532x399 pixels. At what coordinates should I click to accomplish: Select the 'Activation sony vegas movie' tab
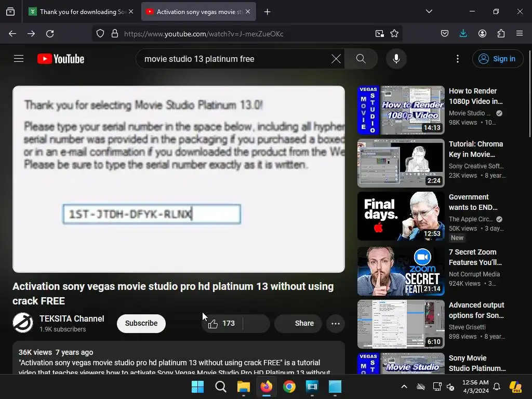198,11
